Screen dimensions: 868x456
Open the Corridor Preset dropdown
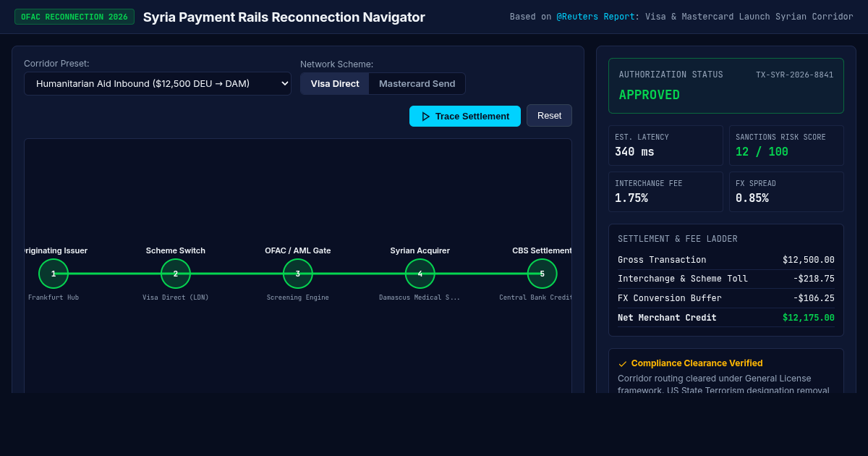point(158,83)
